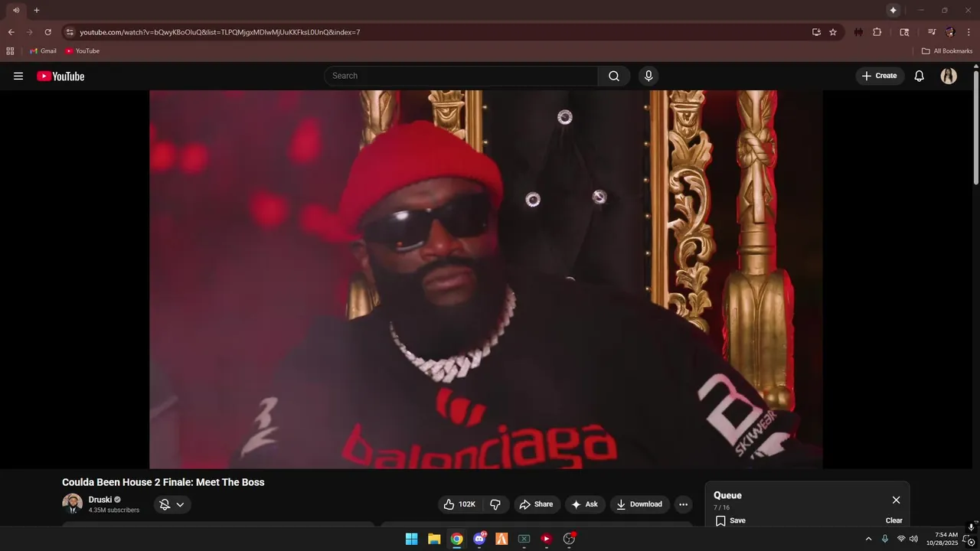The image size is (980, 551).
Task: Save the queue as a playlist
Action: click(x=730, y=520)
